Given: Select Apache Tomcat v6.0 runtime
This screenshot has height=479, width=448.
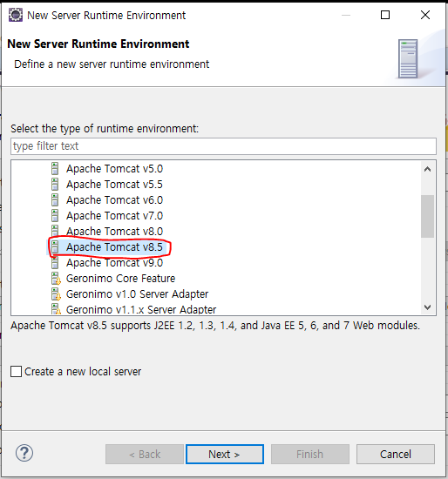Looking at the screenshot, I should click(x=115, y=200).
